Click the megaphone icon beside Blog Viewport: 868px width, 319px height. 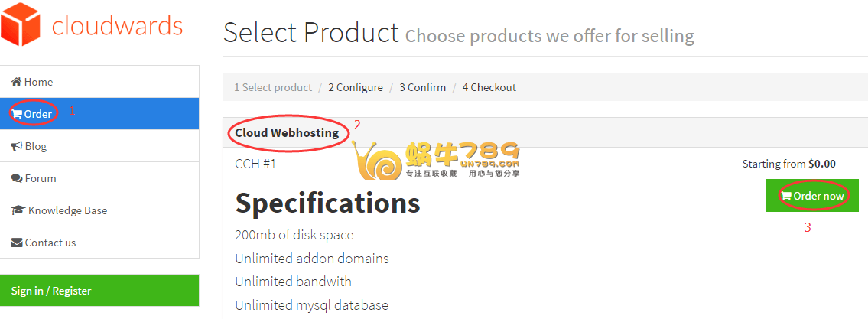pyautogui.click(x=17, y=146)
